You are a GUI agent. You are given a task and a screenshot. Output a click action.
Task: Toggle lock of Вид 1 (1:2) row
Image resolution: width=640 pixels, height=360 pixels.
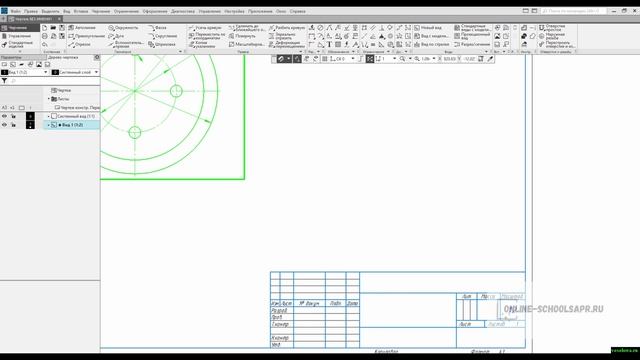tap(13, 125)
